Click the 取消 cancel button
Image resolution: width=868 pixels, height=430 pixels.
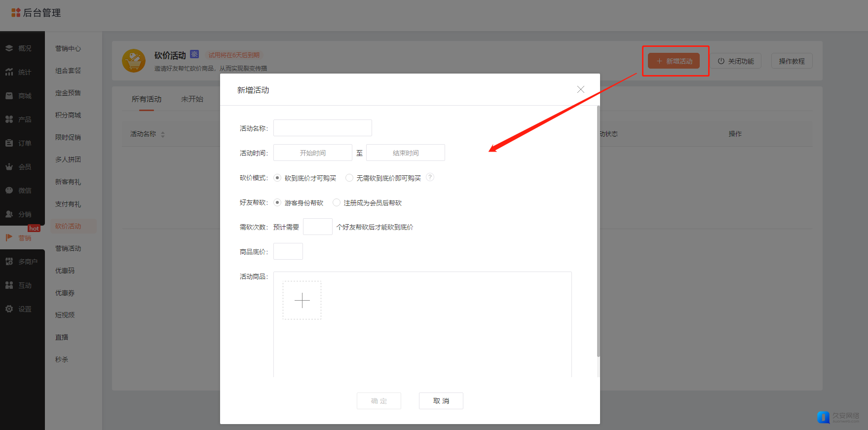coord(441,401)
